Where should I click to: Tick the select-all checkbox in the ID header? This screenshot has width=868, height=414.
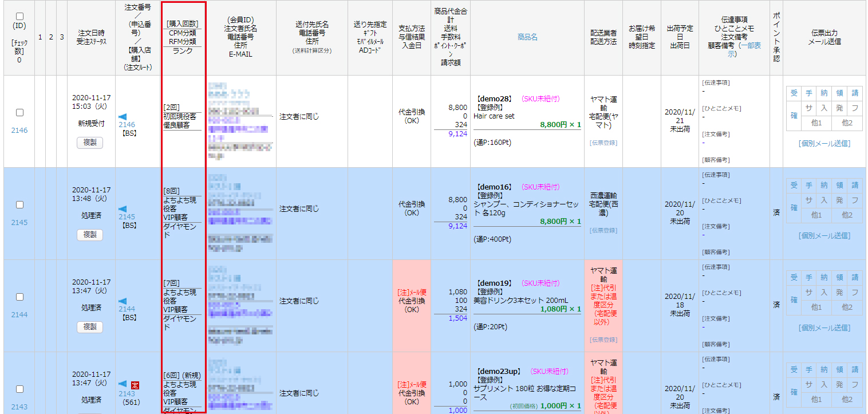[x=19, y=16]
